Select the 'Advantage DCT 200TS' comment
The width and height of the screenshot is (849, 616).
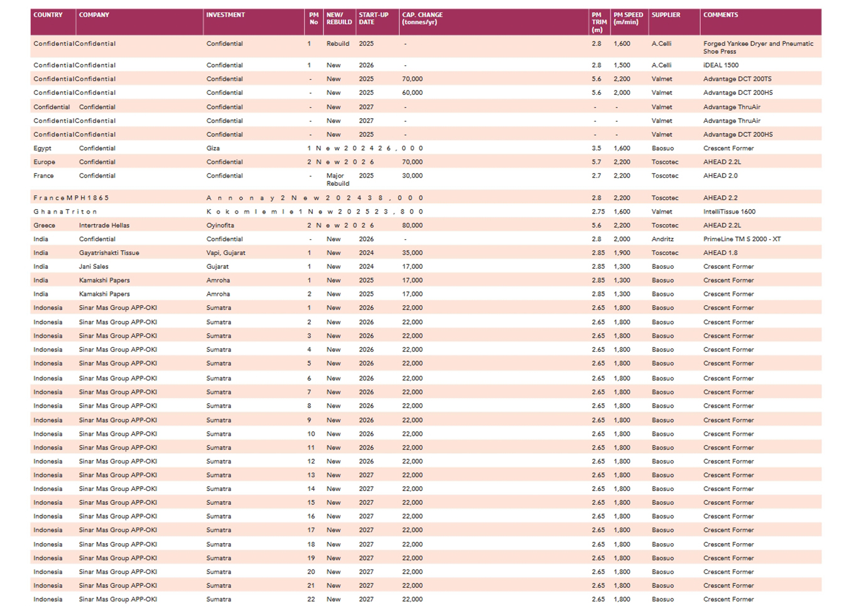[x=737, y=79]
